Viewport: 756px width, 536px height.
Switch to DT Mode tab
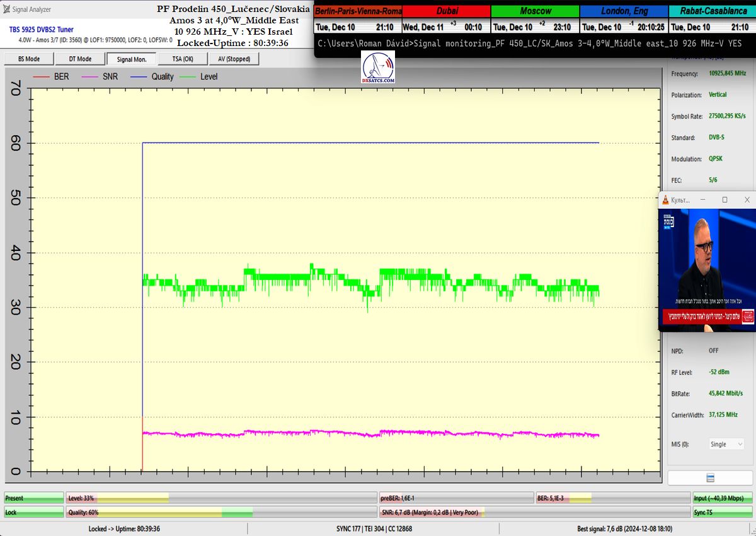[79, 59]
